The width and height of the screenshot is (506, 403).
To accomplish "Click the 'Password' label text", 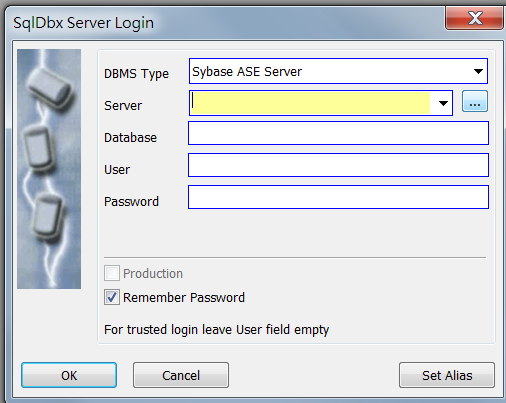I will (131, 202).
